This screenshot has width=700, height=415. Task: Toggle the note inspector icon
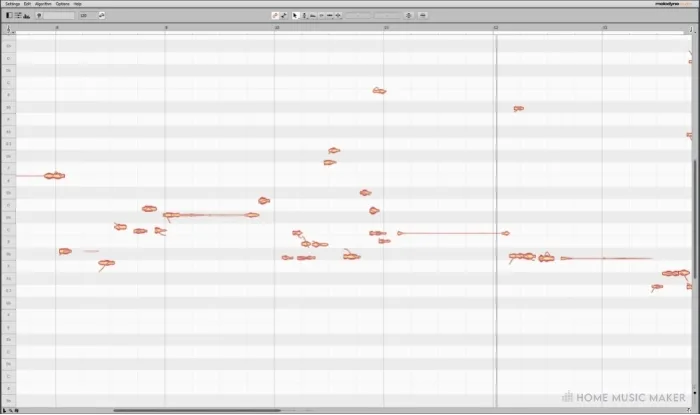point(18,15)
